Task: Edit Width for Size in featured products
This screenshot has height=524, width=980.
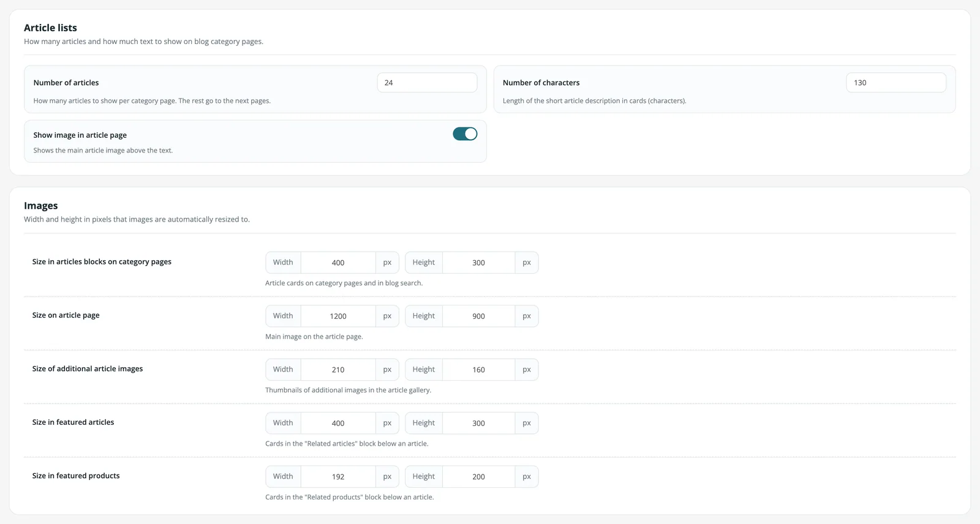Action: (338, 476)
